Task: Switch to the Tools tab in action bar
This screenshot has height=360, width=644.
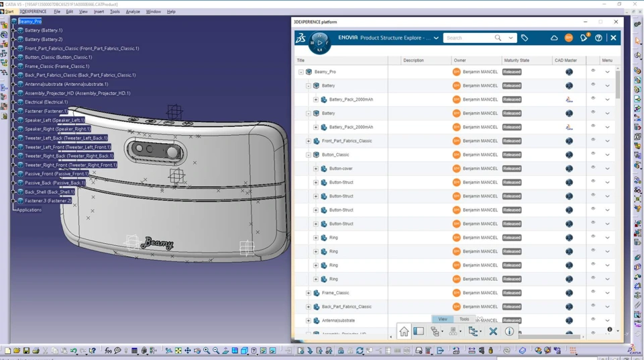Action: point(464,319)
